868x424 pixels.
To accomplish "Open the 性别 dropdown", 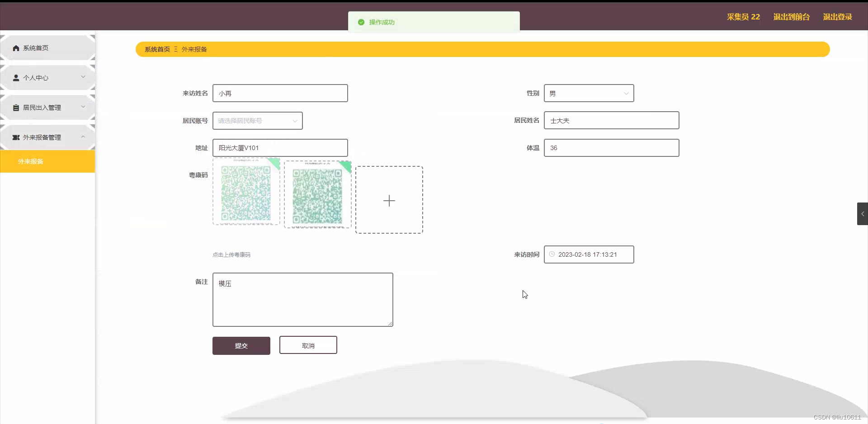I will pos(589,93).
